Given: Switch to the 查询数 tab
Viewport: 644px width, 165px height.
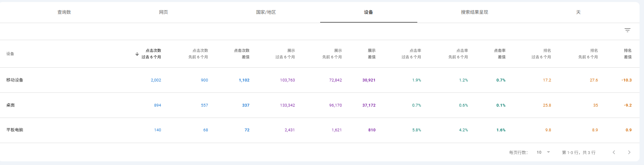Looking at the screenshot, I should pyautogui.click(x=64, y=12).
